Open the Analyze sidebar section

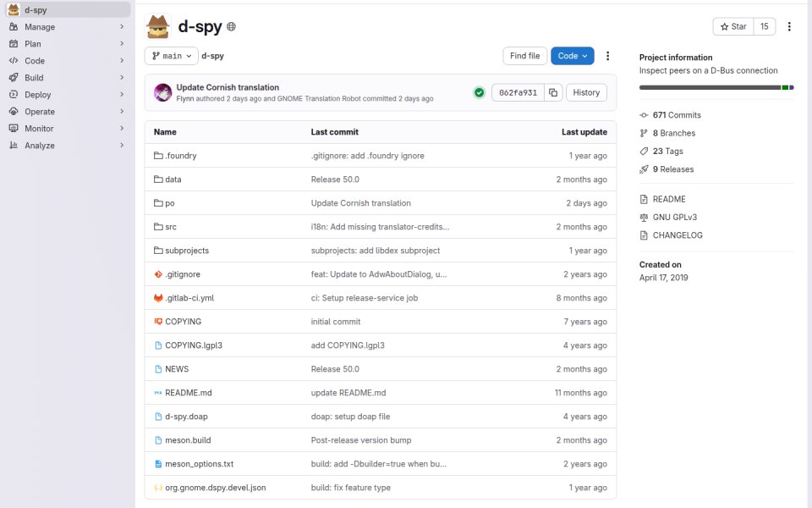point(68,146)
